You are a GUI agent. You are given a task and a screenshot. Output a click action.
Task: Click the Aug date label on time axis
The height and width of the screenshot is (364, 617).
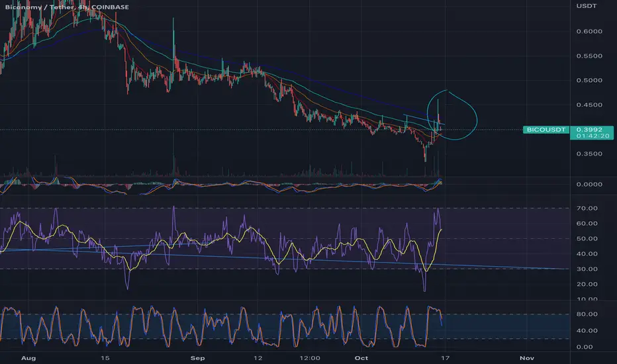(28, 358)
